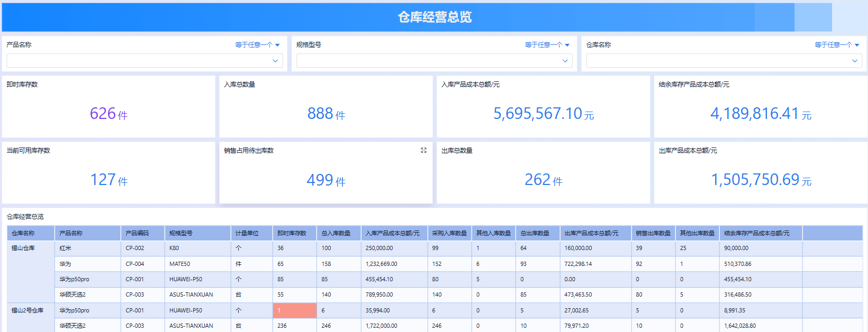Open 等于任意一个 condition for 产品名称 filter
868x332 pixels.
coord(257,45)
